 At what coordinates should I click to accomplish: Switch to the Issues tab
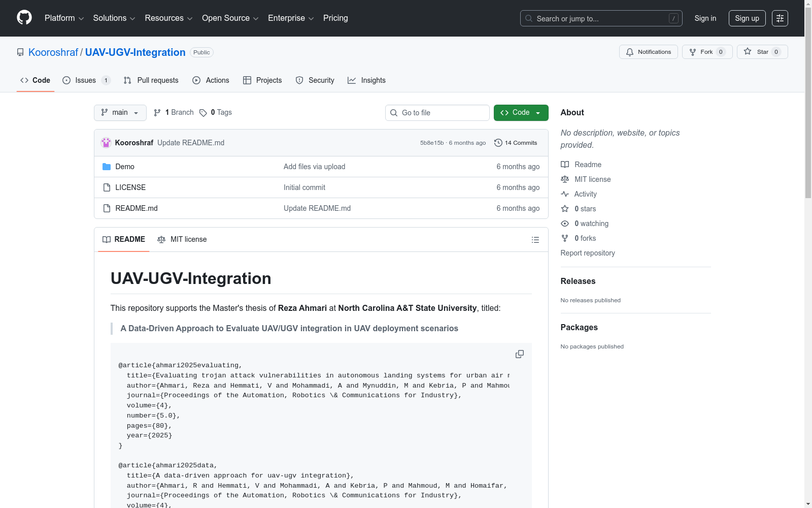coord(86,80)
